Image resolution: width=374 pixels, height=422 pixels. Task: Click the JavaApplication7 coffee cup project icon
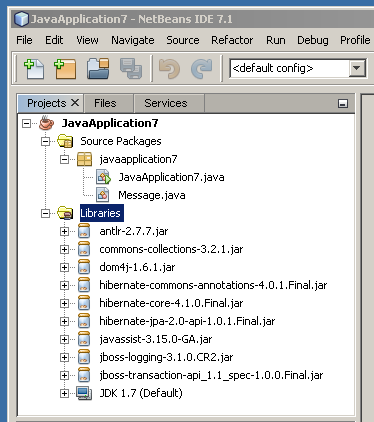pyautogui.click(x=46, y=123)
